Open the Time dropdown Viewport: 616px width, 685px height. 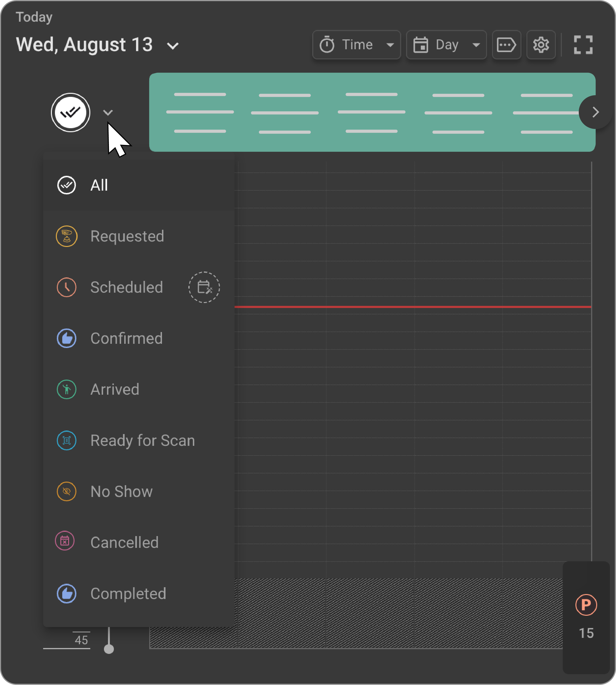356,45
